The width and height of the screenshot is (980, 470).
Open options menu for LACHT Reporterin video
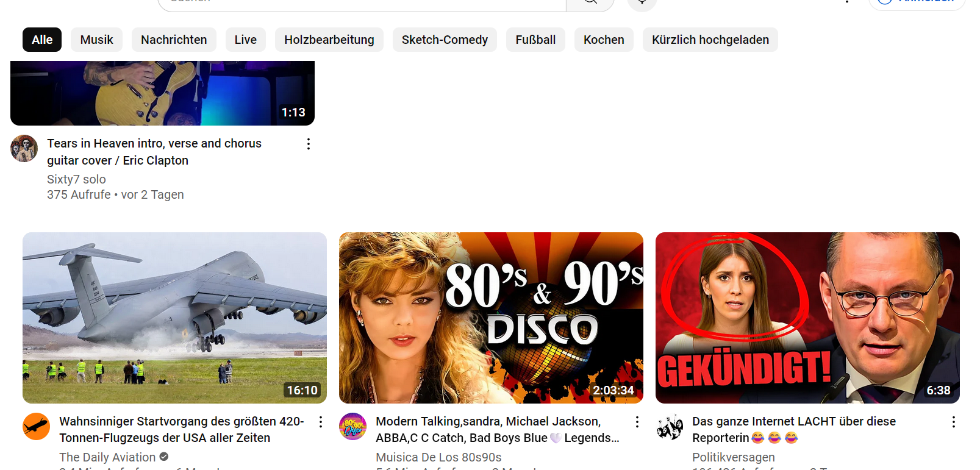(x=953, y=422)
